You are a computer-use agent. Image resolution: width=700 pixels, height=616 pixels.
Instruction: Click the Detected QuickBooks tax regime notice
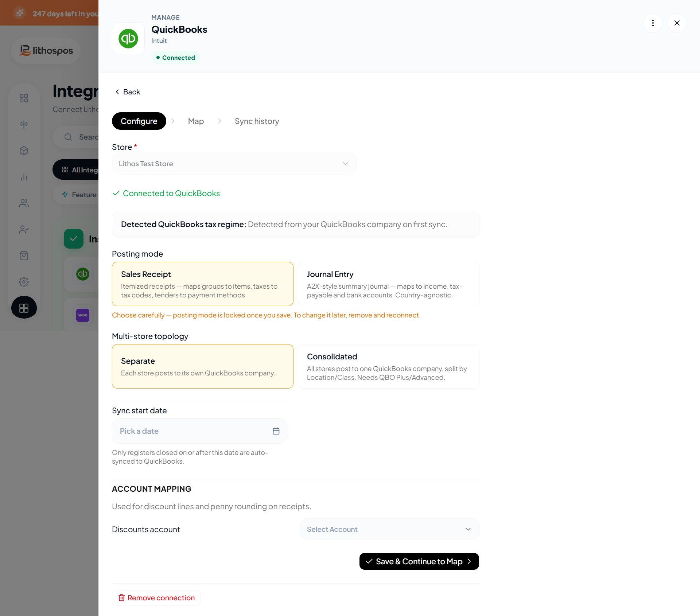(296, 224)
